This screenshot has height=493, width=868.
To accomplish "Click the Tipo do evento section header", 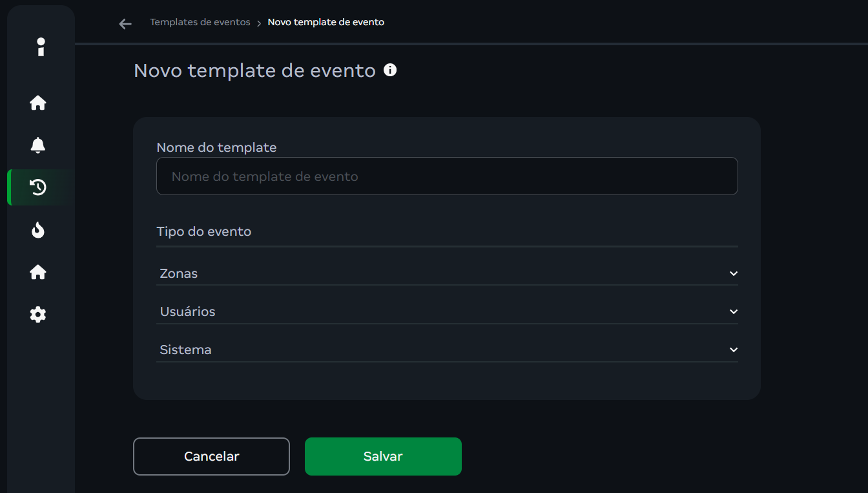I will (204, 231).
